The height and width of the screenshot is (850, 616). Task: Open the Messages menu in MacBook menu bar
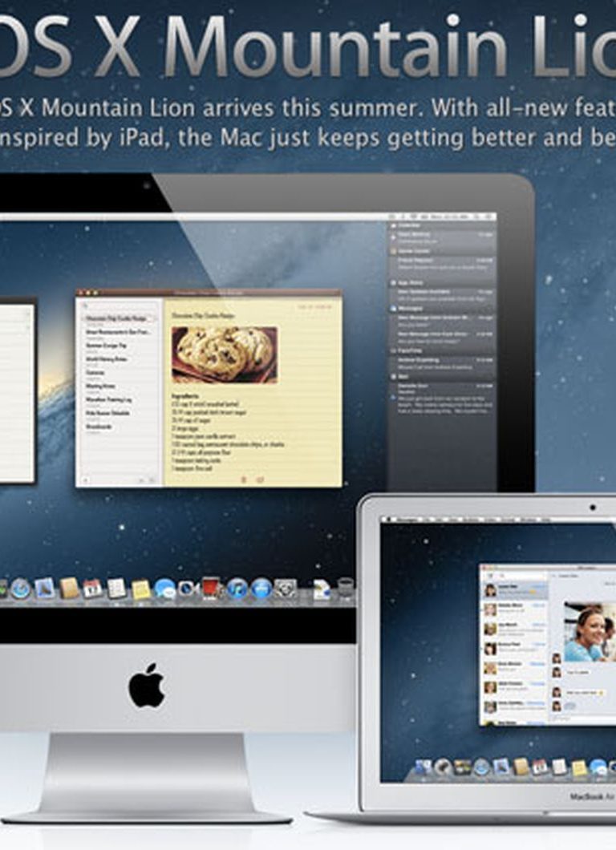coord(406,520)
